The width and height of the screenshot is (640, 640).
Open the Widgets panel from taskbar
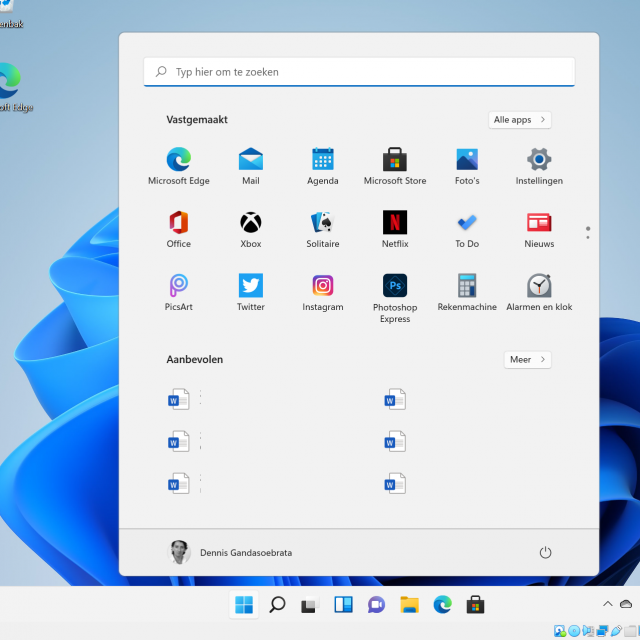(x=343, y=604)
